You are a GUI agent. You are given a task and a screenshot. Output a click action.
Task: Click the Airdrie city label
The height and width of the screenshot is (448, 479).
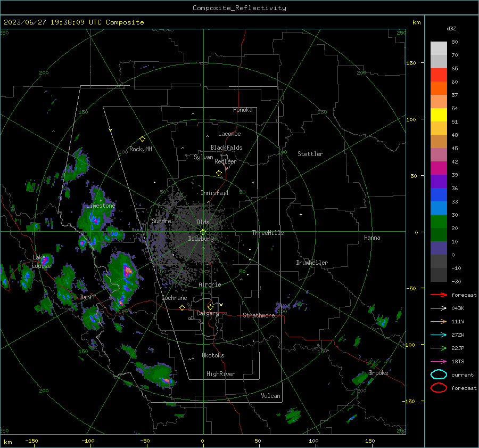[x=210, y=284]
